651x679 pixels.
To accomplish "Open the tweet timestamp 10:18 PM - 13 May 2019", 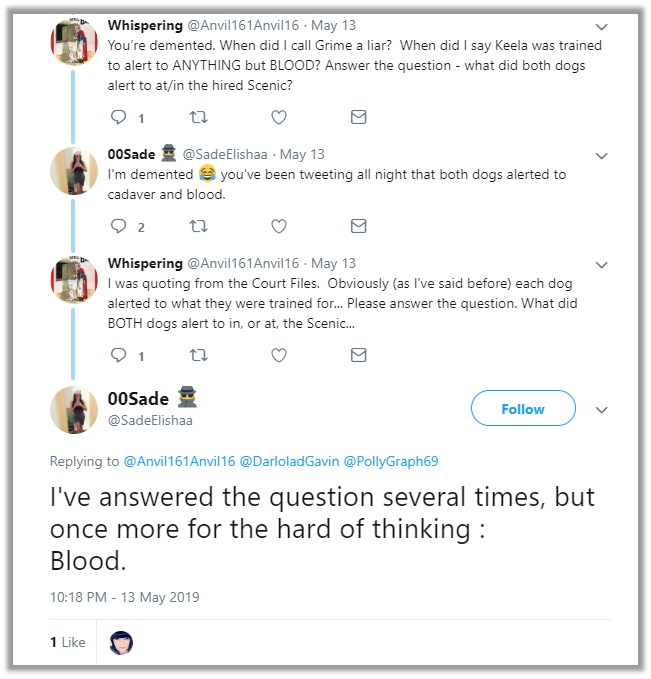I will 125,597.
